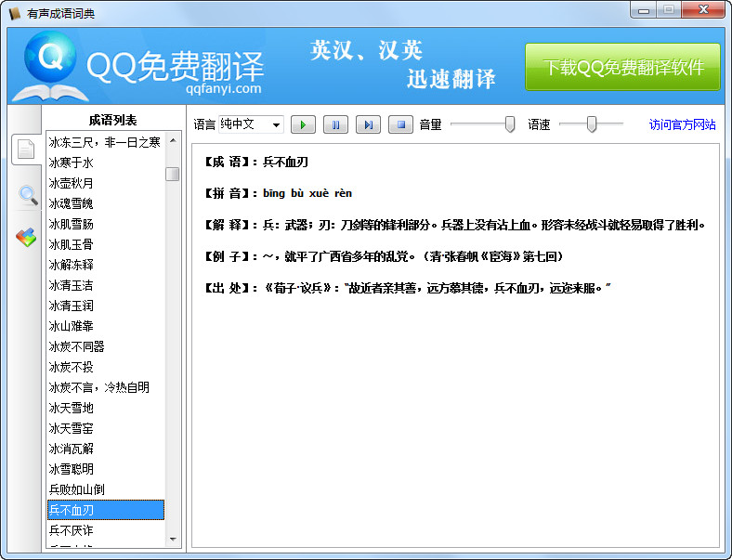The height and width of the screenshot is (560, 732).
Task: Select 冰清玉洁 in the idiom list
Action: [106, 285]
